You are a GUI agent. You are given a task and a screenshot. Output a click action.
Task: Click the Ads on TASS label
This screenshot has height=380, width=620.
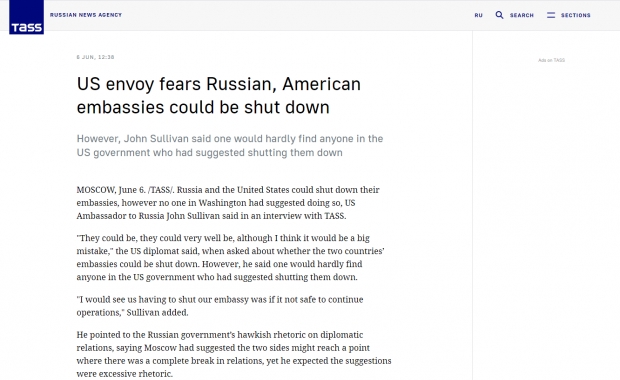551,60
